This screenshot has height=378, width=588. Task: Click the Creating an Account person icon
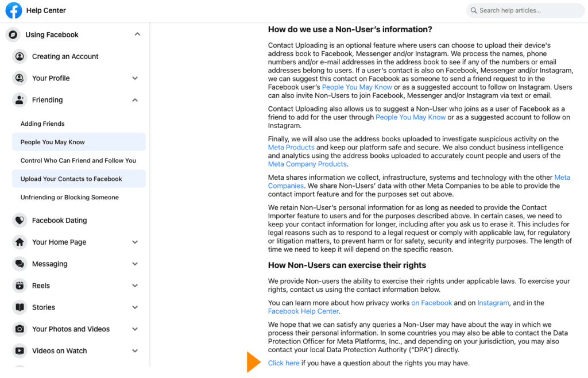click(20, 56)
